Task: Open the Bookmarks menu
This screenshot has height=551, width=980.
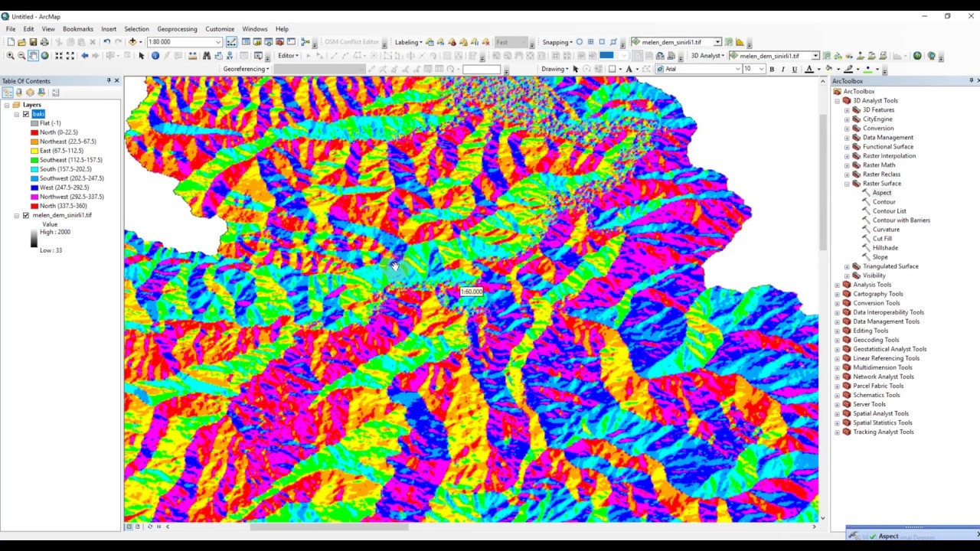Action: pyautogui.click(x=78, y=29)
